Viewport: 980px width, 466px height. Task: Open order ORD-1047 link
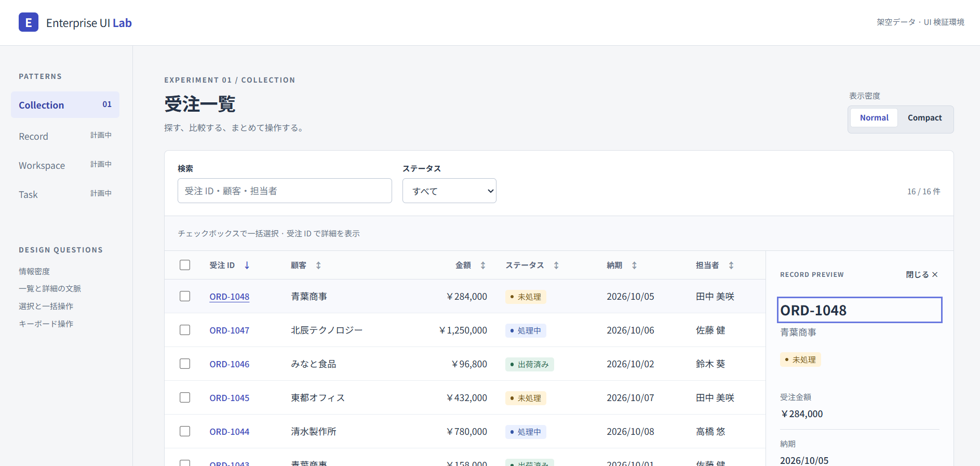[x=230, y=330]
